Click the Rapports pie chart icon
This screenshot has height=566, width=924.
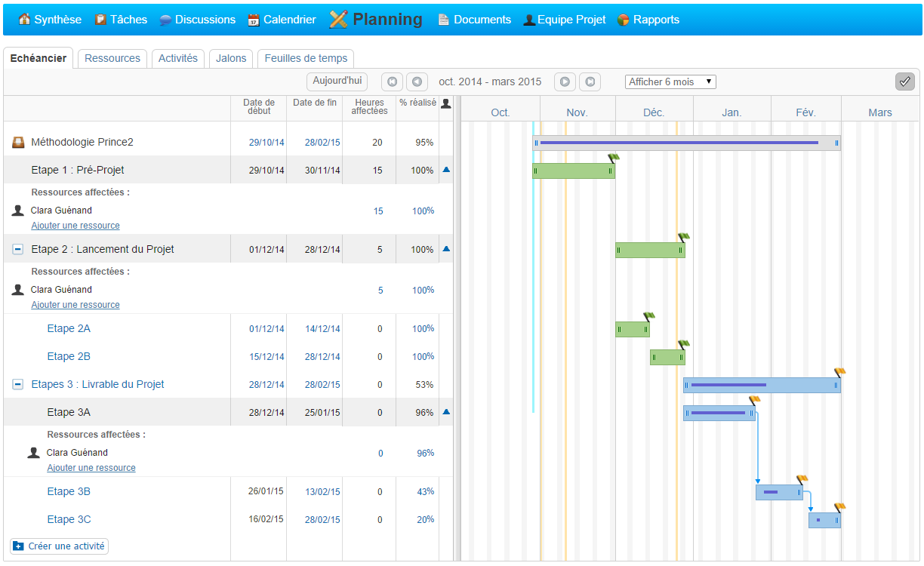pyautogui.click(x=624, y=20)
